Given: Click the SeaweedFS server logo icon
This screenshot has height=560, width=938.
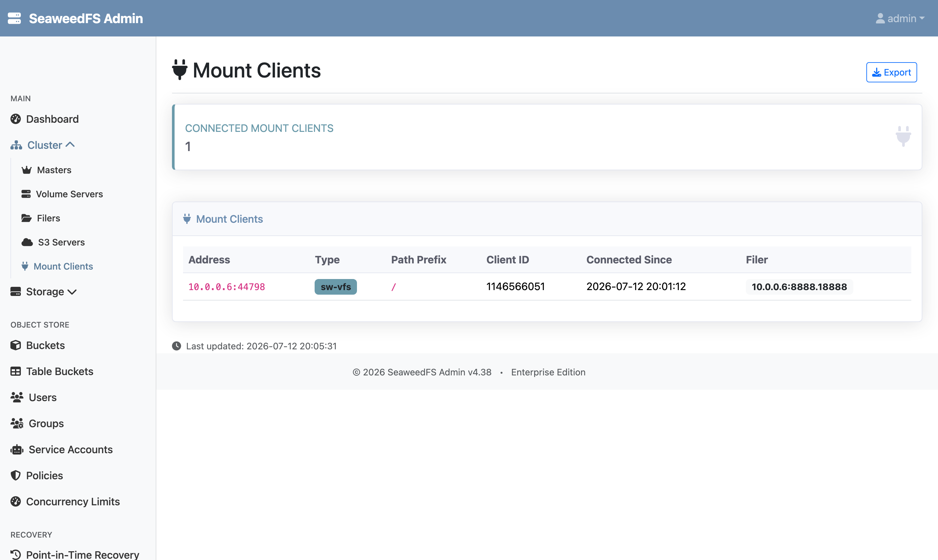Looking at the screenshot, I should coord(14,18).
